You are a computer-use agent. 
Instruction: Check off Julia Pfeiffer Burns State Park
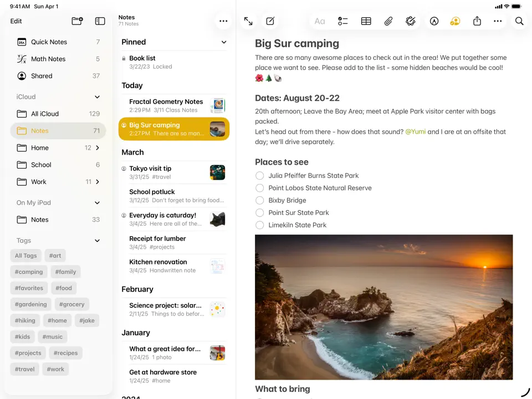pos(259,176)
